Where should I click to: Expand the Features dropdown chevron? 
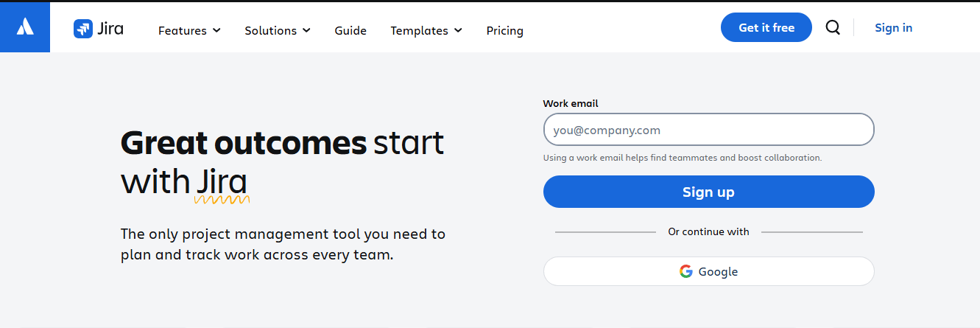[x=216, y=30]
